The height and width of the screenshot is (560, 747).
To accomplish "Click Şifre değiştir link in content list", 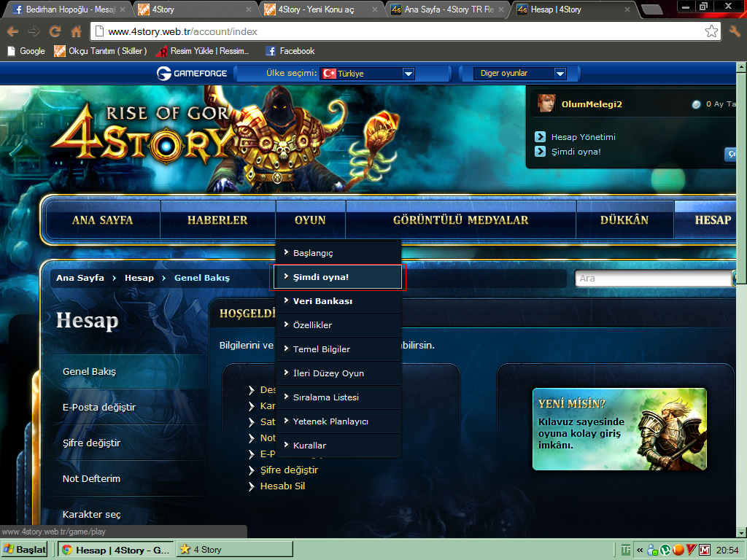I will click(x=289, y=470).
